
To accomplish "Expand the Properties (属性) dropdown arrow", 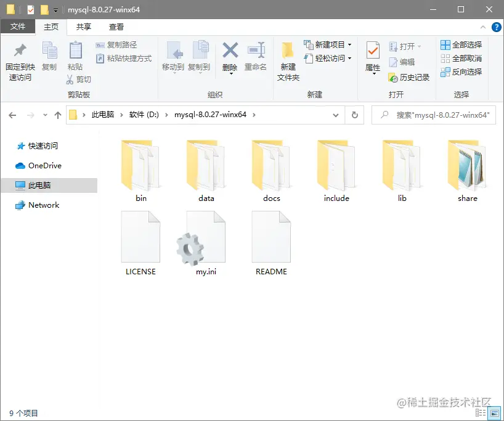I will click(x=373, y=74).
